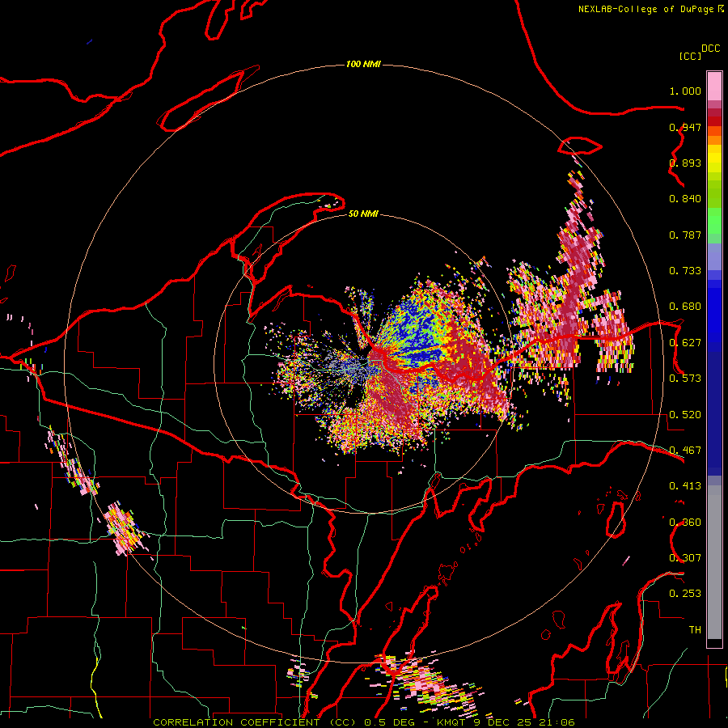The height and width of the screenshot is (728, 728).
Task: Click the NEXLAB-College of DuPage watermark text
Action: [645, 9]
